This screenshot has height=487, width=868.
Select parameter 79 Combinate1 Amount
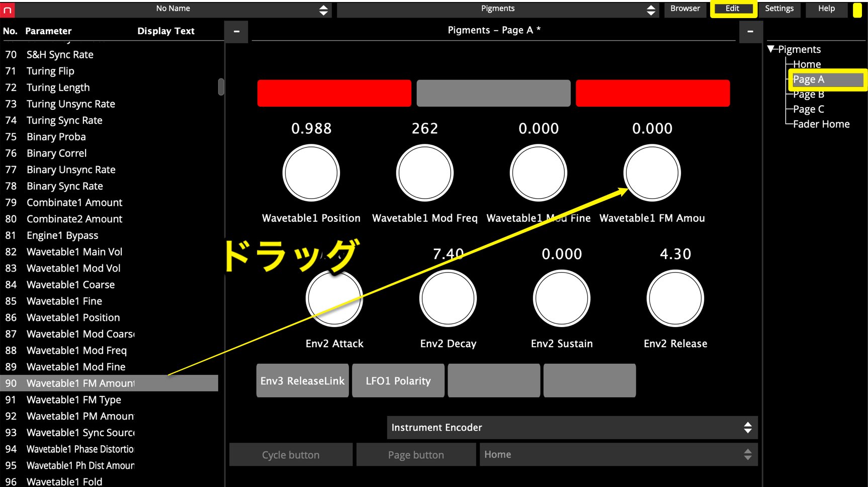pos(109,203)
